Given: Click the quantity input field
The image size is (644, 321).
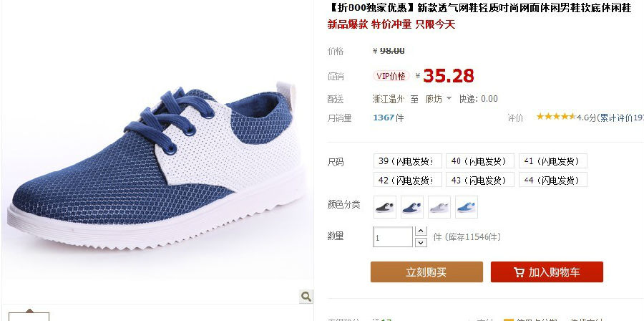Looking at the screenshot, I should tap(393, 237).
